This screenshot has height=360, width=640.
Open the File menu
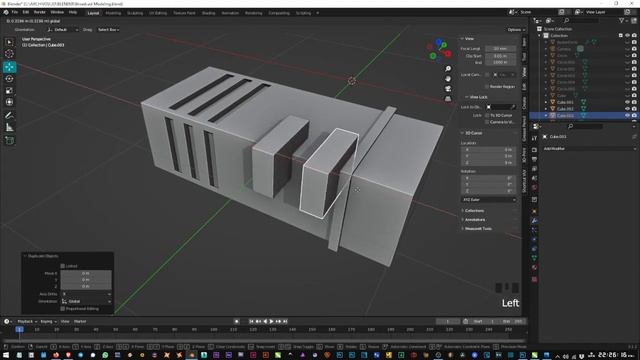pos(15,12)
